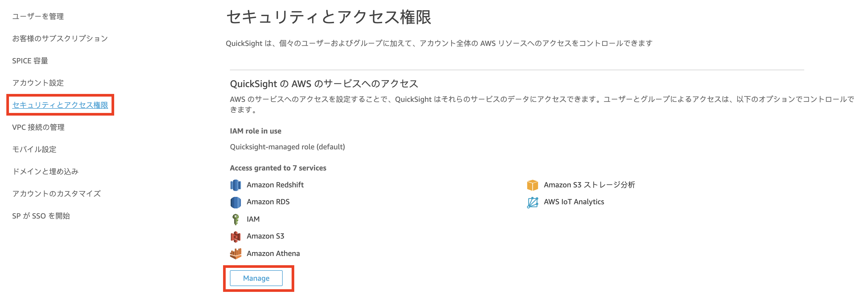Screen dimensions: 868x304
Task: Click the Amazon Athena icon
Action: pos(236,253)
